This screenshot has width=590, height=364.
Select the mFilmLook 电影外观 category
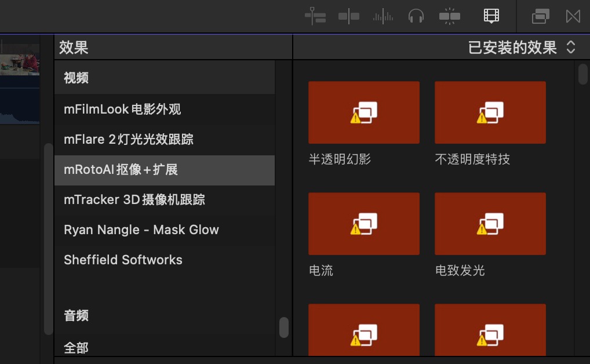pos(122,110)
